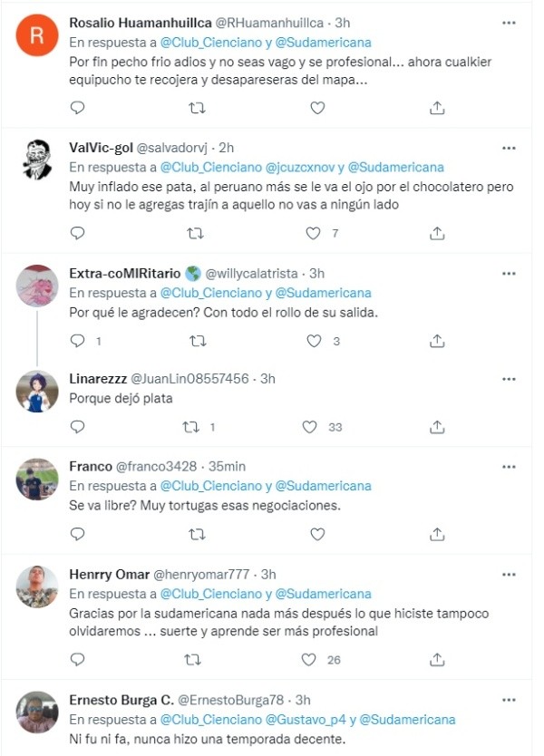
Task: Share Henrry Omar's tweet
Action: pos(437,660)
